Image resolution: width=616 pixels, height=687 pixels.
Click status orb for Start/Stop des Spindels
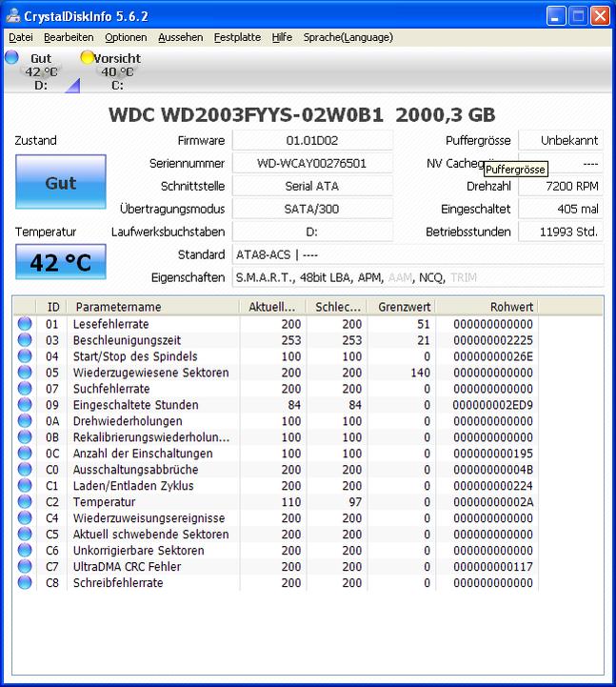pyautogui.click(x=25, y=356)
